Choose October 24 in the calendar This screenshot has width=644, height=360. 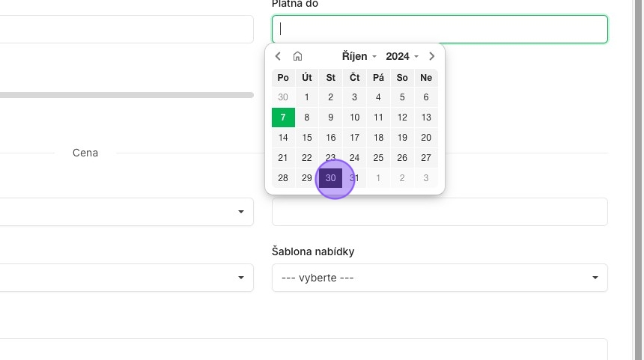coord(354,158)
